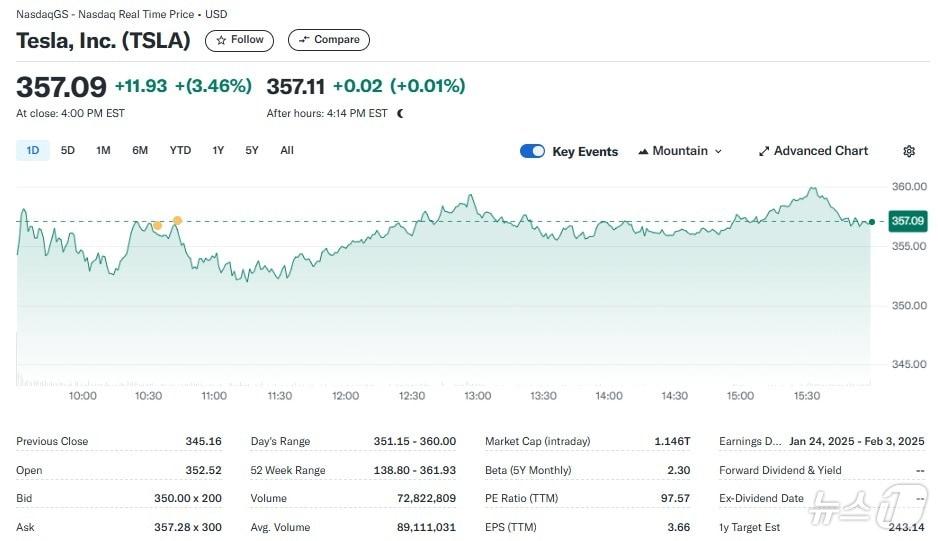Open the Compare button
The image size is (938, 541).
328,40
